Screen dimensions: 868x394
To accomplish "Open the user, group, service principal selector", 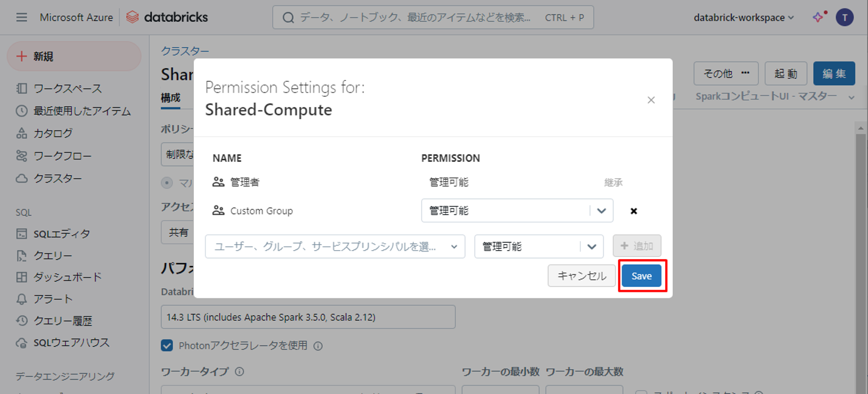I will [335, 247].
